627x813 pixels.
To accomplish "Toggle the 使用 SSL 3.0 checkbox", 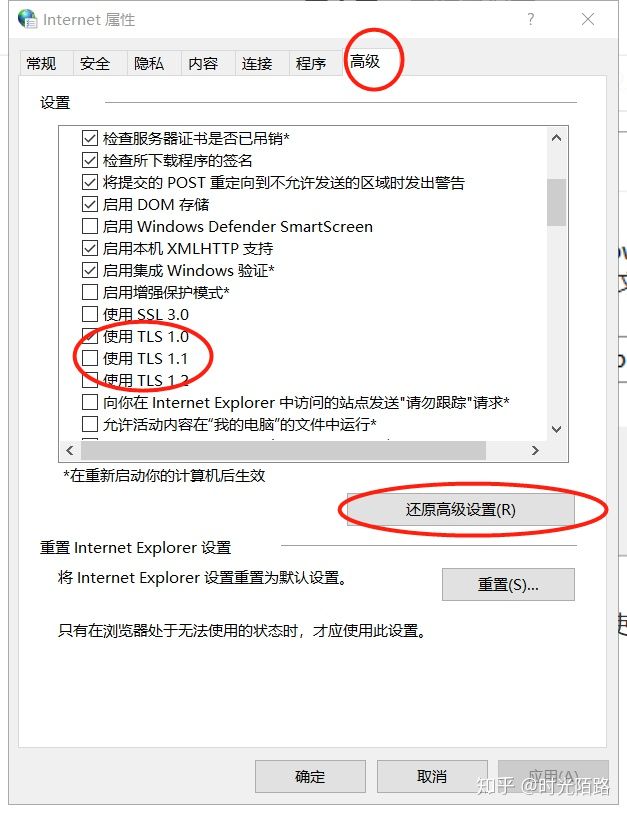I will [90, 314].
